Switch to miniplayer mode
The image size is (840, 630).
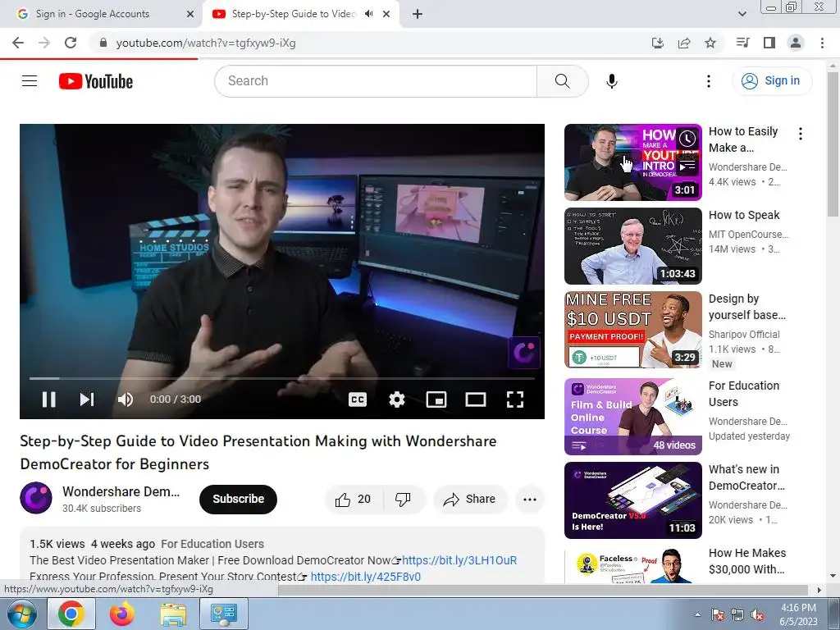[x=436, y=399]
